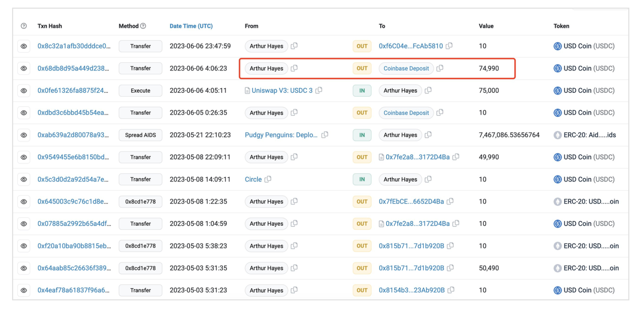Copy Arthur Hayes To address in the Spread AIDS row
Image resolution: width=644 pixels, height=312 pixels.
tap(428, 135)
